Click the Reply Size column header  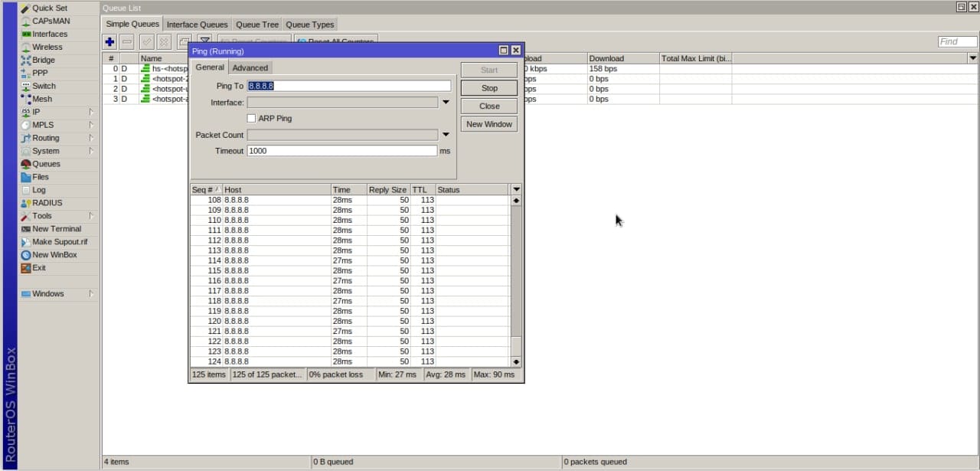388,190
